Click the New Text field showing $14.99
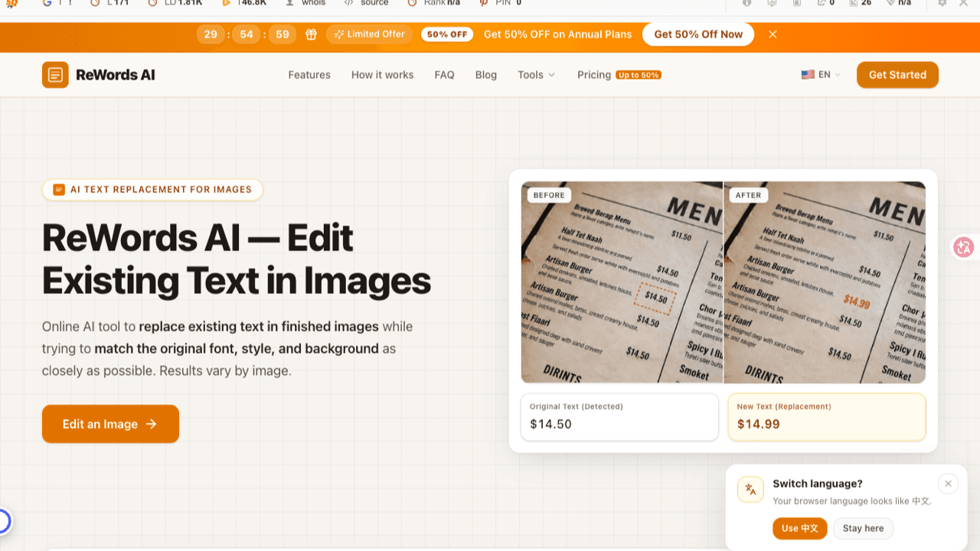980x551 pixels. [827, 417]
